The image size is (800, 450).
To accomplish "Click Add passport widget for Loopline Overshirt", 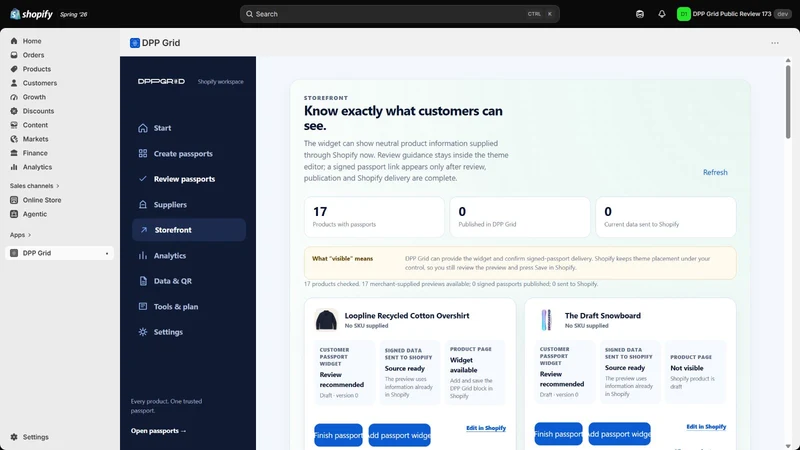I will pos(399,435).
